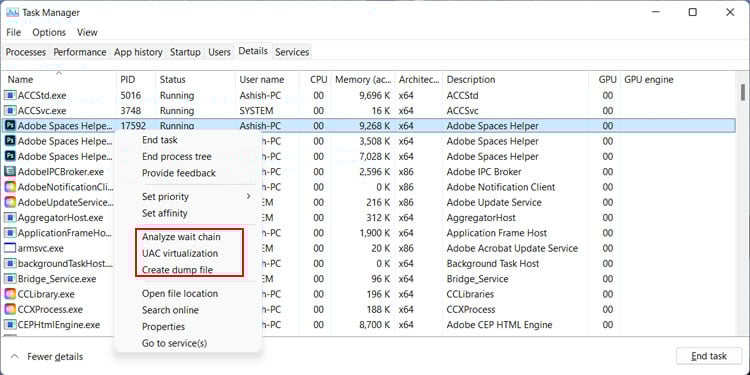This screenshot has width=750, height=375.
Task: Choose Go to service(s)
Action: pos(175,343)
